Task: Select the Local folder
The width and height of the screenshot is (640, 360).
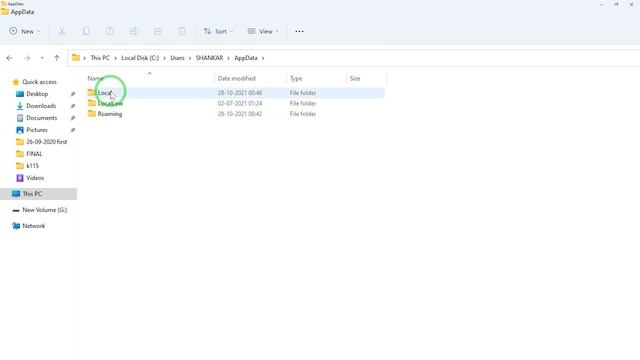Action: click(x=235, y=93)
